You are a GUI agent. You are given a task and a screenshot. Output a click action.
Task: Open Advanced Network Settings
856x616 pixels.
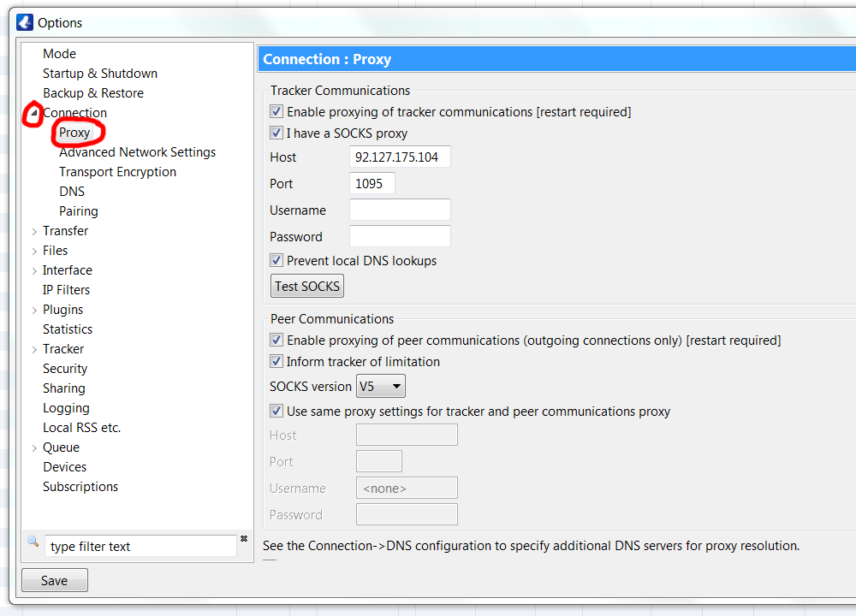pyautogui.click(x=138, y=152)
